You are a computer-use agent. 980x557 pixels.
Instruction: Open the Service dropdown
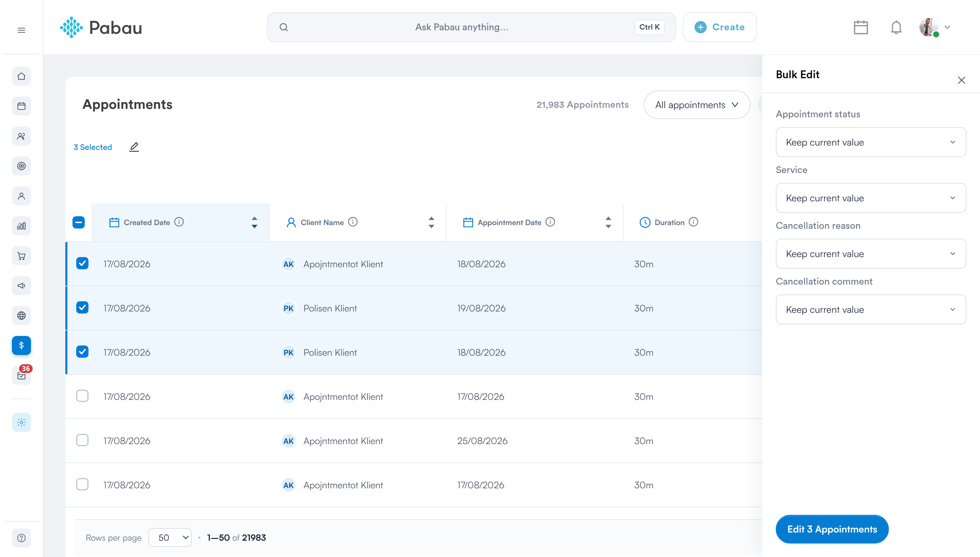click(870, 198)
